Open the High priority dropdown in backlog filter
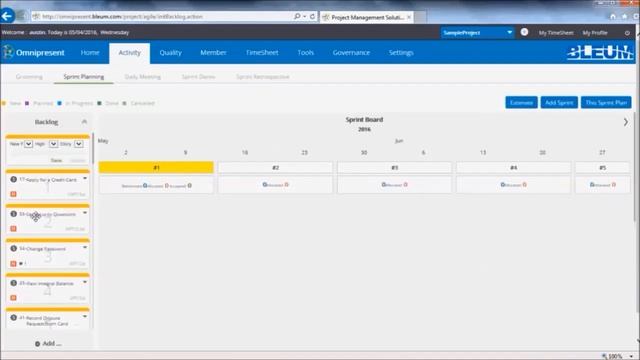The width and height of the screenshot is (640, 360). (x=53, y=144)
